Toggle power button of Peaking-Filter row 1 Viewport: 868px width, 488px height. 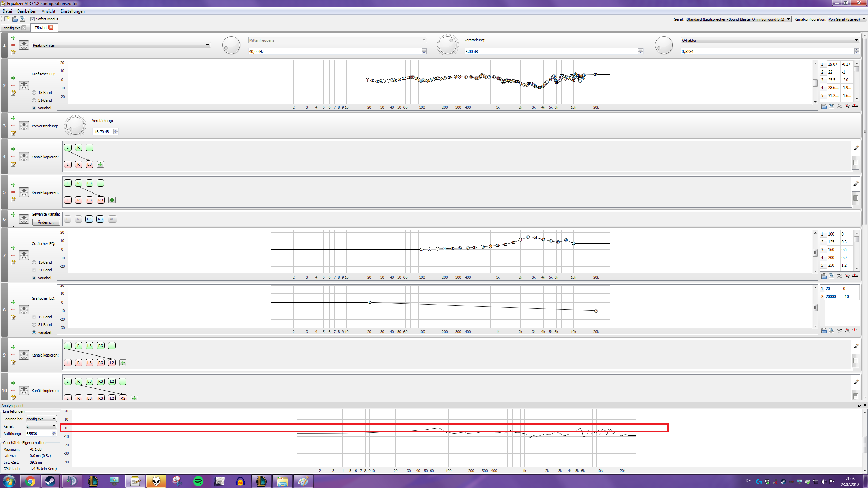24,45
